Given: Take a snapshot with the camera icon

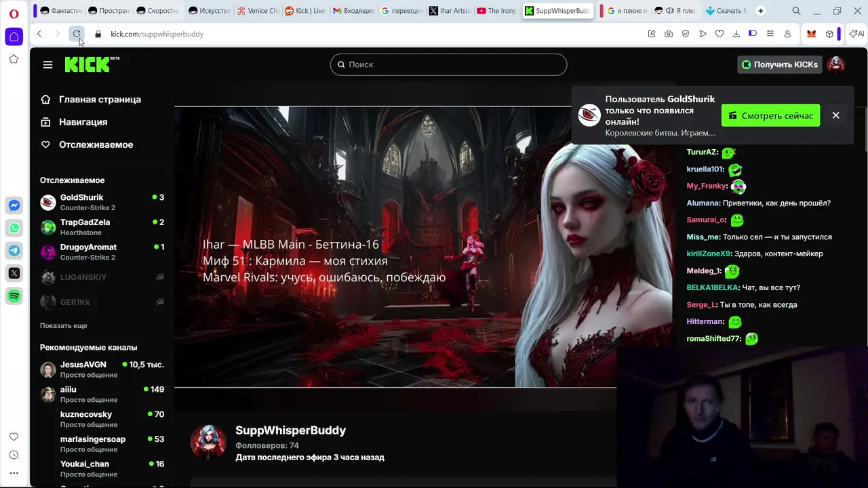Looking at the screenshot, I should pos(669,34).
